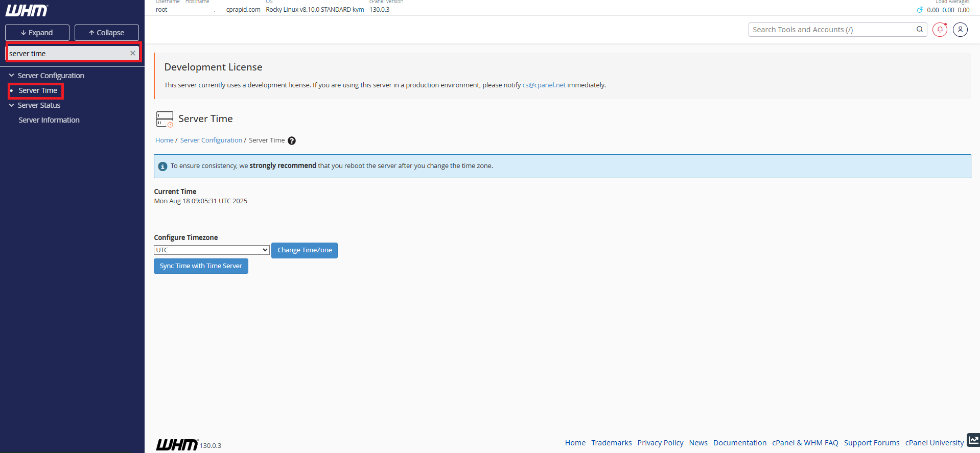Viewport: 980px width, 453px height.
Task: Open footer Home link
Action: click(x=575, y=443)
